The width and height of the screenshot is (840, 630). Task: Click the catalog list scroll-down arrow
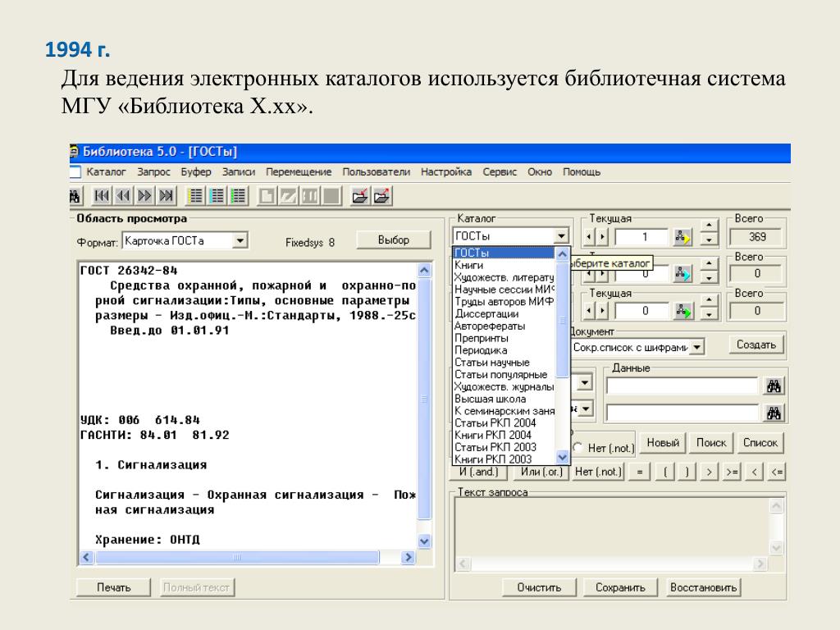coord(562,458)
